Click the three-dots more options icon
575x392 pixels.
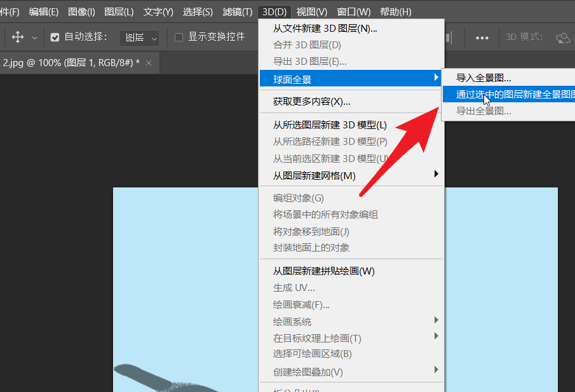tap(482, 37)
